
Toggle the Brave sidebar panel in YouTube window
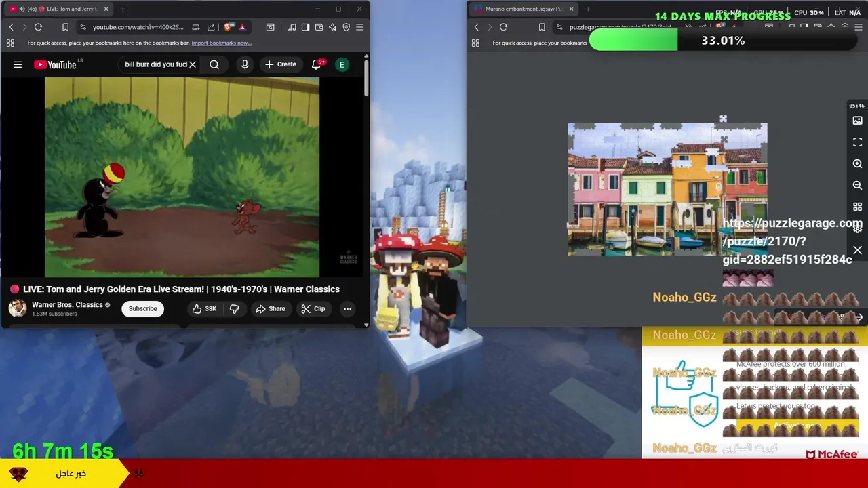coord(305,27)
